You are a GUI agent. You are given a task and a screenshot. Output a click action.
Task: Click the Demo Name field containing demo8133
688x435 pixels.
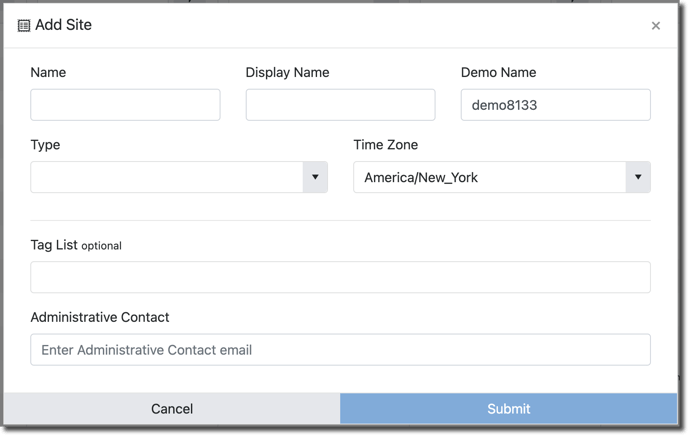pyautogui.click(x=555, y=105)
